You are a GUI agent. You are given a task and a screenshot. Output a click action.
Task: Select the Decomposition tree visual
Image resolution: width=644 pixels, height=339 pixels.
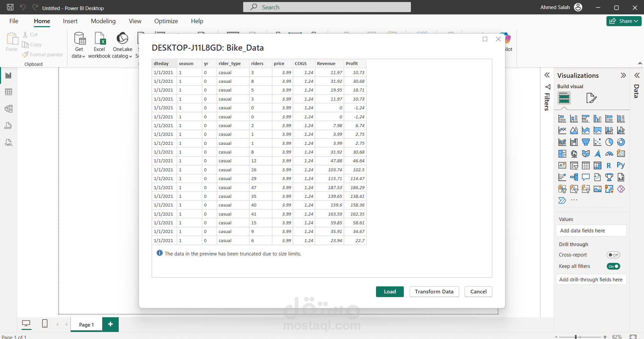point(574,177)
